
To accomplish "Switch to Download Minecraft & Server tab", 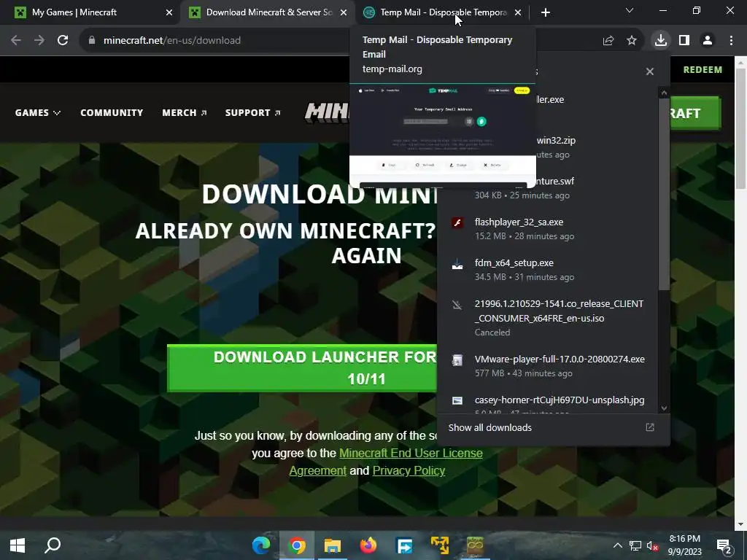I will tap(267, 12).
